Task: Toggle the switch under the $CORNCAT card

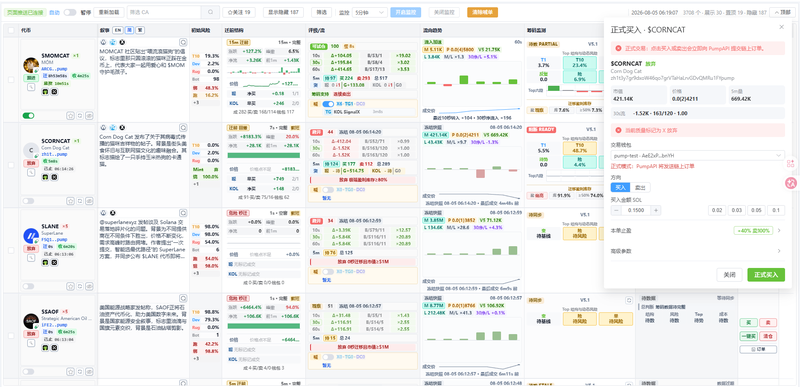Action: [28, 201]
